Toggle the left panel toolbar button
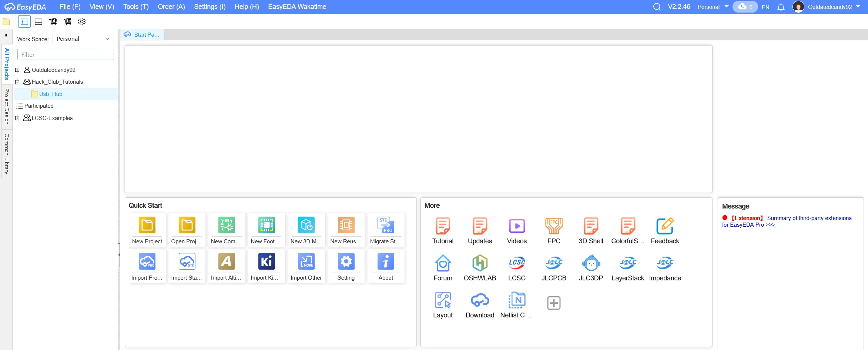The image size is (868, 350). click(24, 21)
